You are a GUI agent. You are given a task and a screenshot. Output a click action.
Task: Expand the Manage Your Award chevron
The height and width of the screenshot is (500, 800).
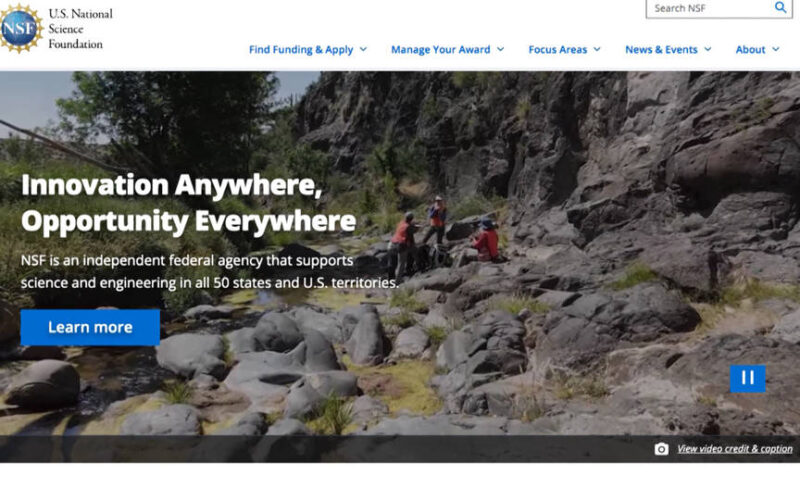(x=501, y=49)
